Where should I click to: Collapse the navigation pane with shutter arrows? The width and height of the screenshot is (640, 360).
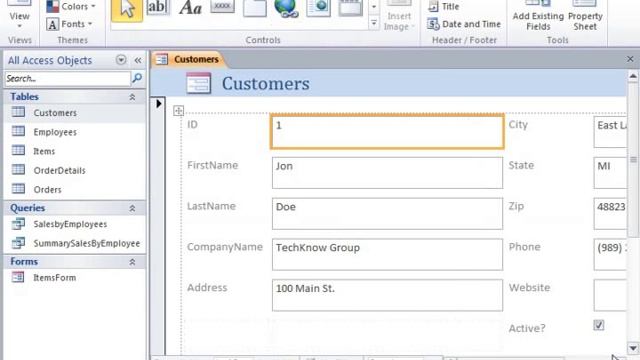[138, 60]
